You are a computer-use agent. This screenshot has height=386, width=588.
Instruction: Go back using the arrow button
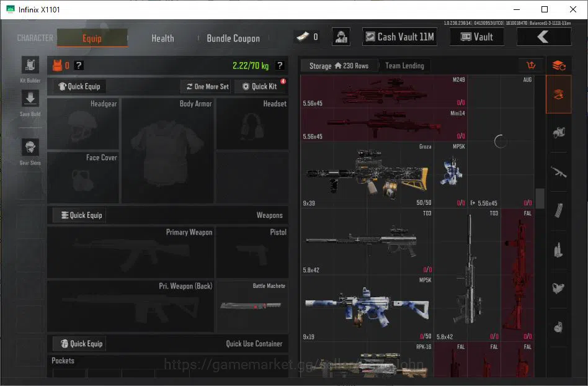click(544, 37)
